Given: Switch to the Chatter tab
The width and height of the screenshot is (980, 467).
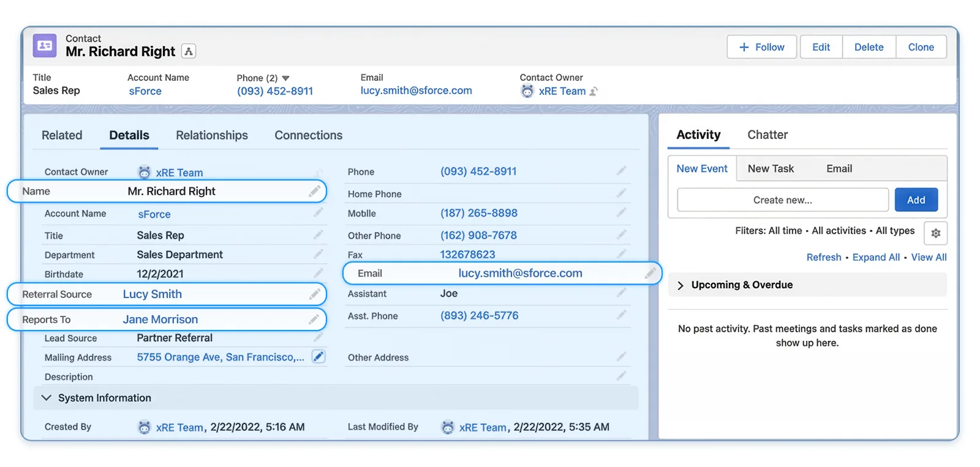Looking at the screenshot, I should 767,135.
